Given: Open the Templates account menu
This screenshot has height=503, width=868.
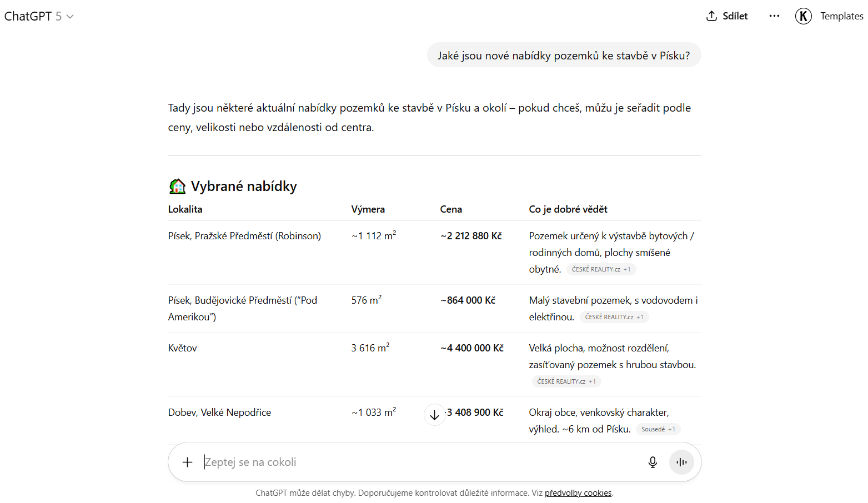Looking at the screenshot, I should pos(841,16).
